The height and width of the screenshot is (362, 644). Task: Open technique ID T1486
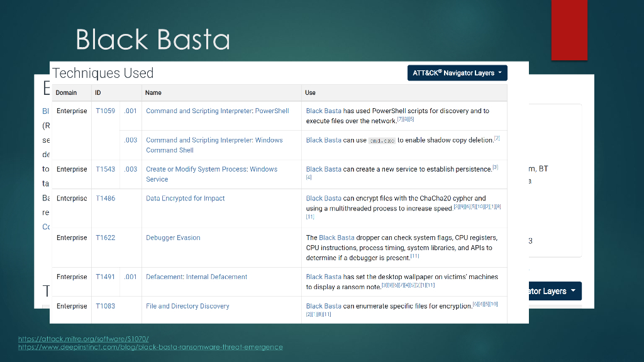(x=105, y=198)
